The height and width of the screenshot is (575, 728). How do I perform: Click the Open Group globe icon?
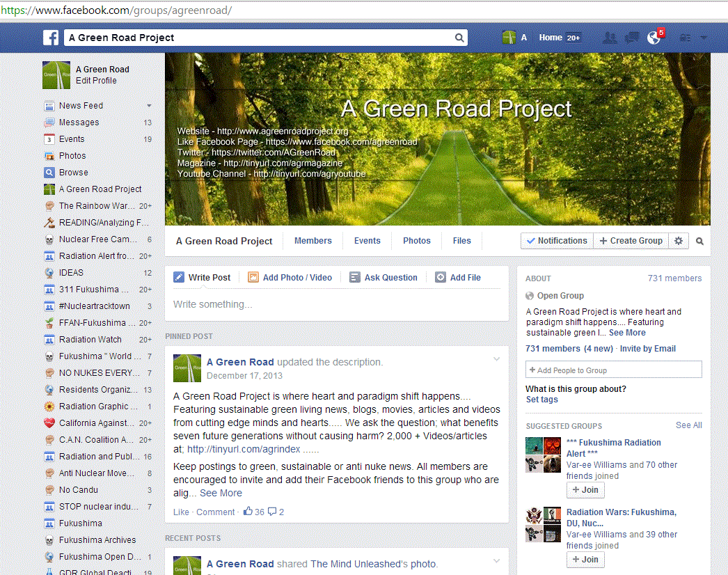529,296
